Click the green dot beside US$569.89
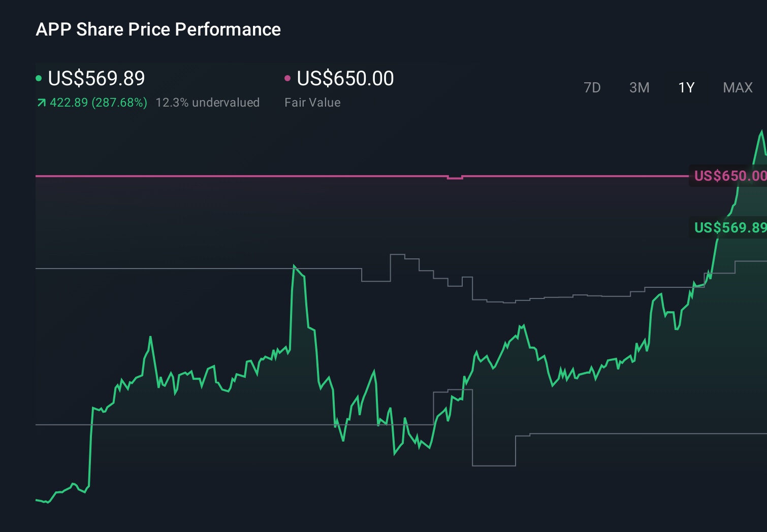Screen dimensions: 767x532 coord(39,78)
